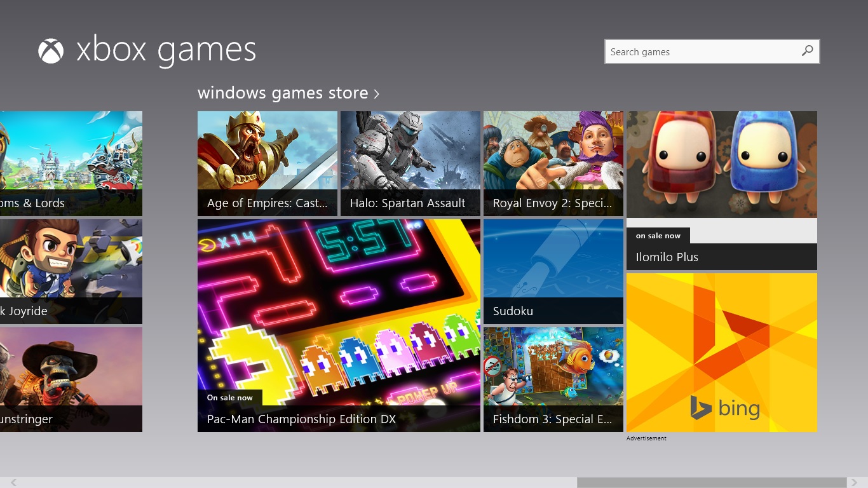The height and width of the screenshot is (488, 868).
Task: Click the search magnifier icon
Action: pos(807,51)
